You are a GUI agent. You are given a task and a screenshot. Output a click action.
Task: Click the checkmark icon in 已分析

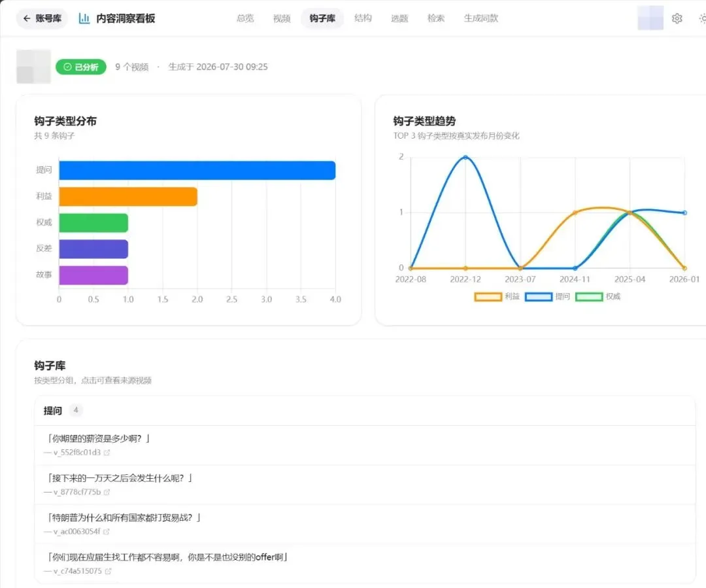pyautogui.click(x=67, y=67)
